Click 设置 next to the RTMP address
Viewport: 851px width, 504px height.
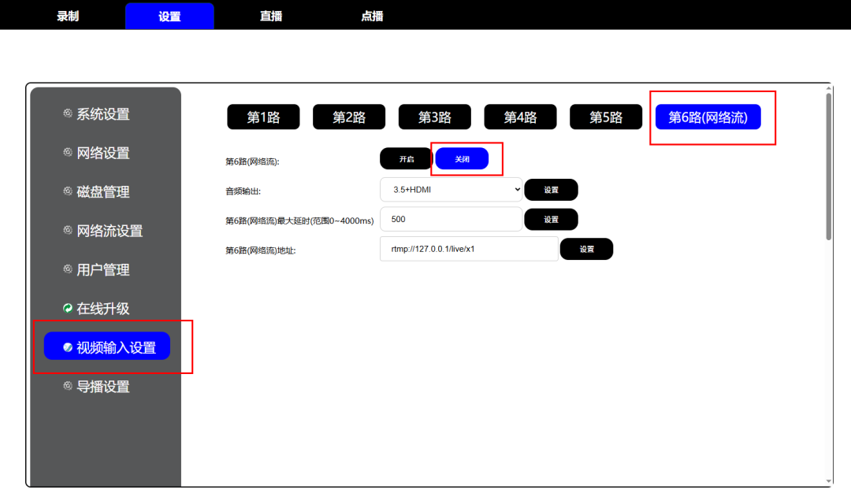point(586,249)
